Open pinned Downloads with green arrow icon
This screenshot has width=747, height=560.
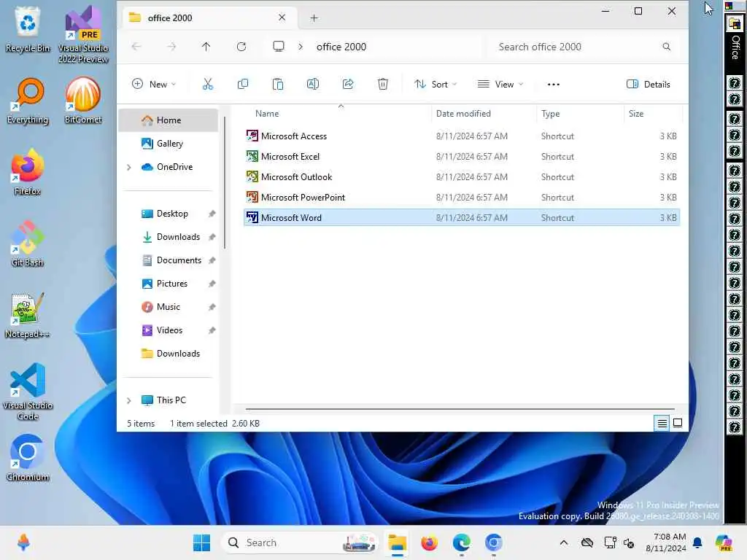click(169, 237)
